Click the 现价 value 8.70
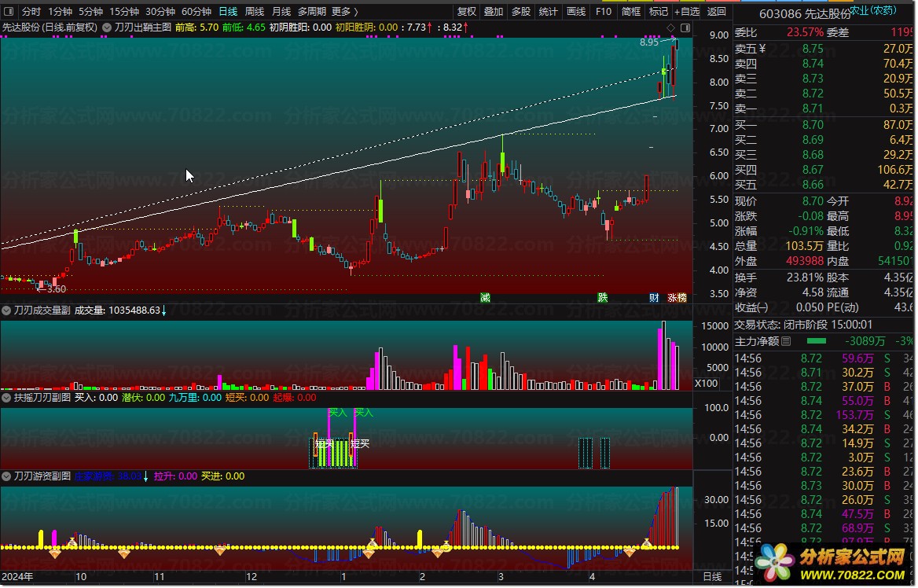Screen dimensions: 918x588 [x=813, y=201]
